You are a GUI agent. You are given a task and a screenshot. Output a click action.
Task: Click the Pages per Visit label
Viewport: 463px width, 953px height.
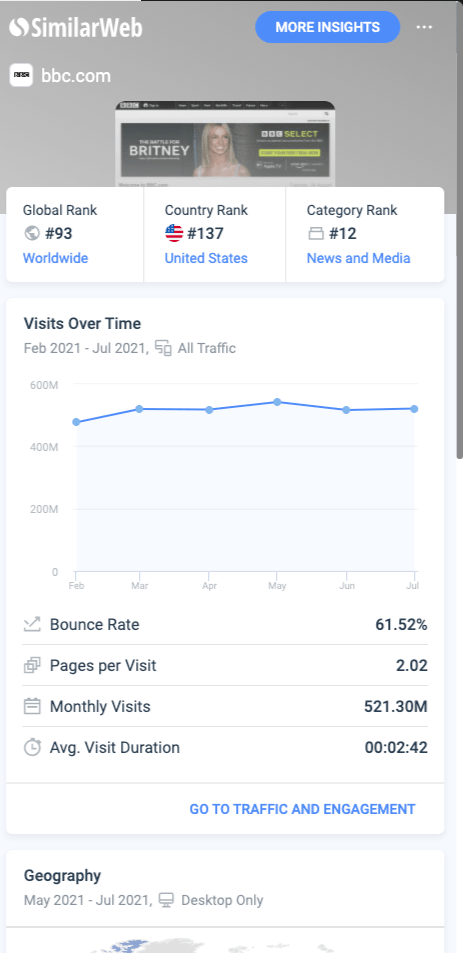[x=103, y=666]
